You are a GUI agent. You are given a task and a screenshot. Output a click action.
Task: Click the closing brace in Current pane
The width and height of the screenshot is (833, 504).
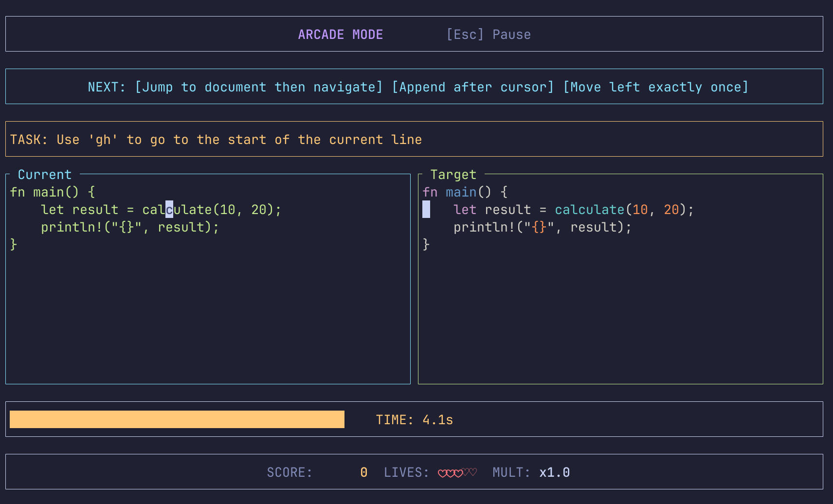pos(14,244)
